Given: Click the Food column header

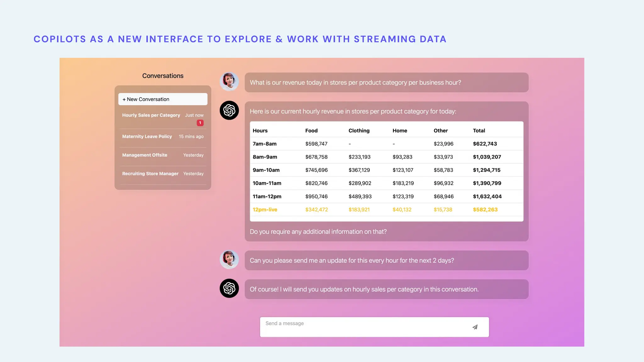Looking at the screenshot, I should [x=311, y=131].
